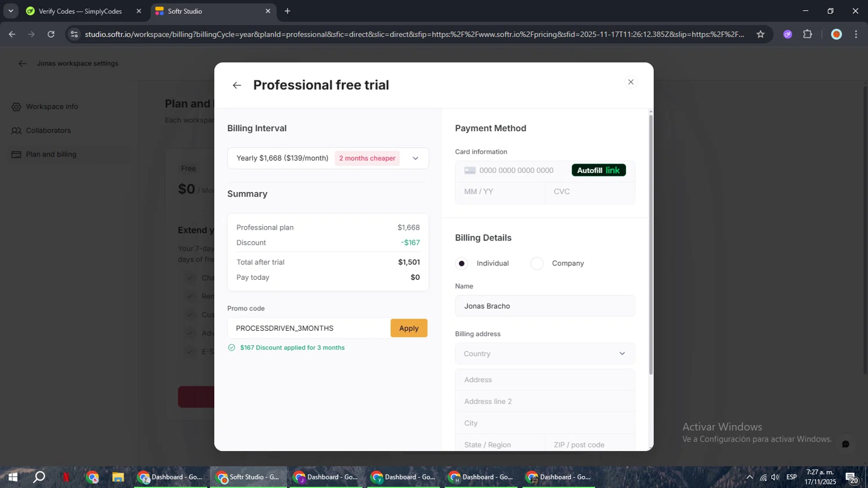The width and height of the screenshot is (868, 488).
Task: Open the network icon in system tray
Action: click(x=763, y=477)
